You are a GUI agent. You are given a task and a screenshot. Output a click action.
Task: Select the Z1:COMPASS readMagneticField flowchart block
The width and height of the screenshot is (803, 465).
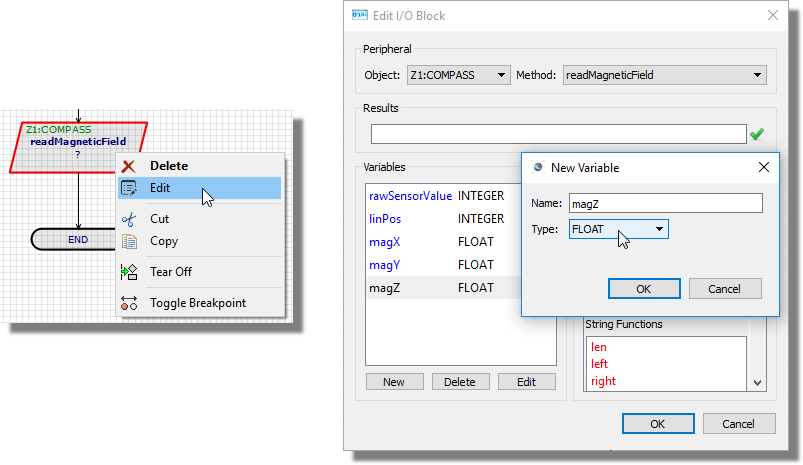[x=78, y=148]
